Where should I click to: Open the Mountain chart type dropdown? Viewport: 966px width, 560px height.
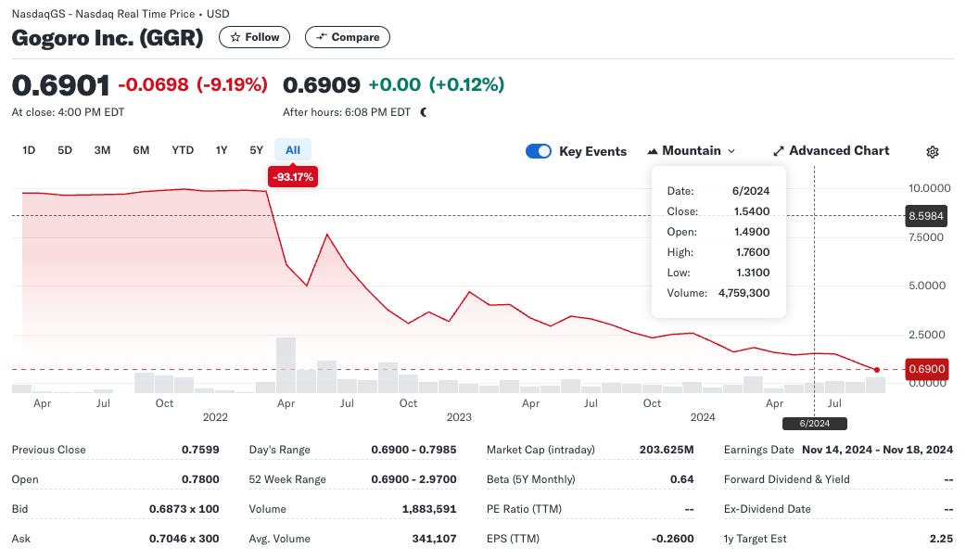point(692,151)
